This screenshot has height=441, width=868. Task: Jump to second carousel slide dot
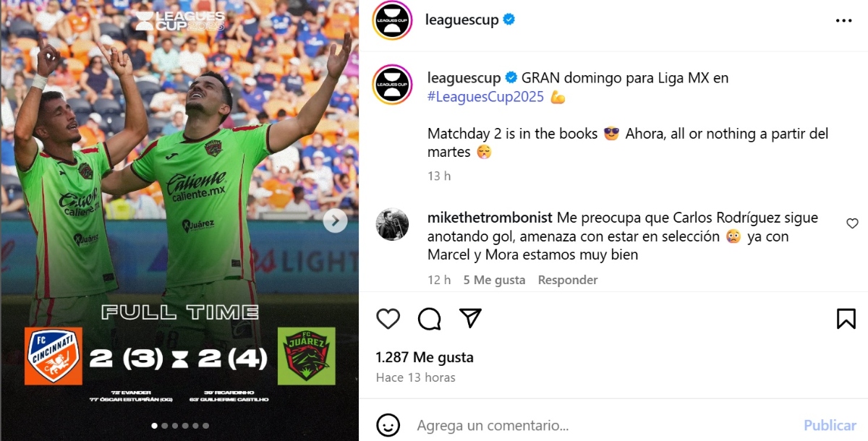point(165,426)
